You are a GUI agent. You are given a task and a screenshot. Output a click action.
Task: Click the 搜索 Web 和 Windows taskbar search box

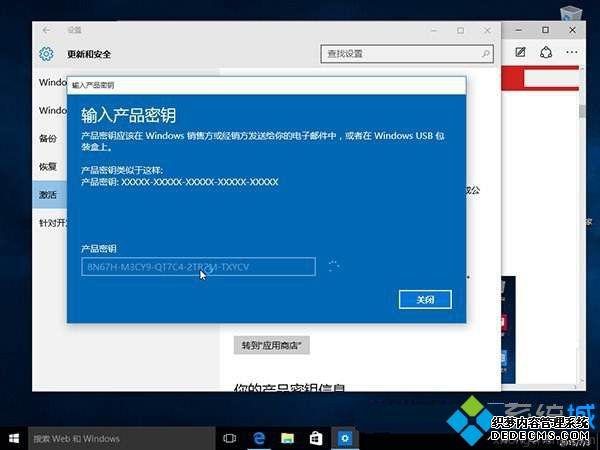(x=121, y=439)
